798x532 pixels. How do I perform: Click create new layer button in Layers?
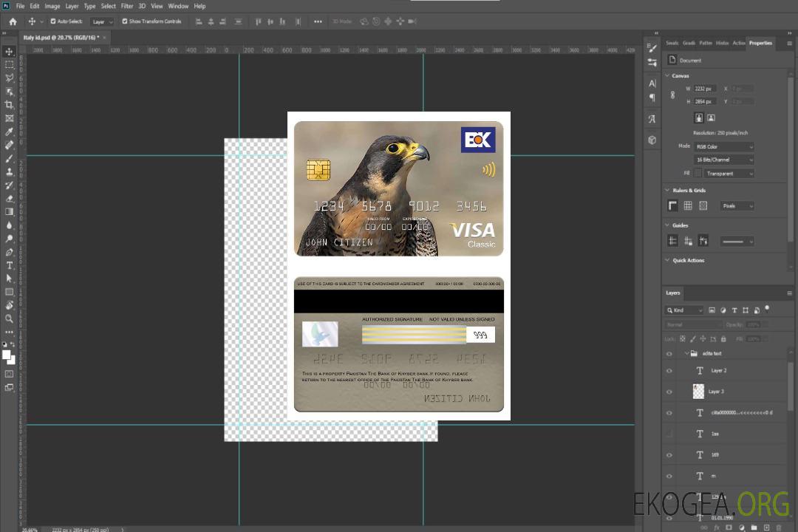(766, 528)
